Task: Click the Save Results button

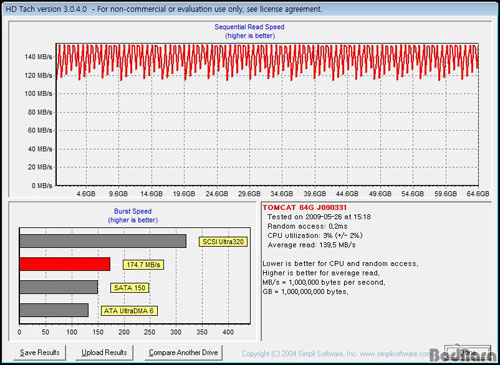Action: tap(40, 353)
